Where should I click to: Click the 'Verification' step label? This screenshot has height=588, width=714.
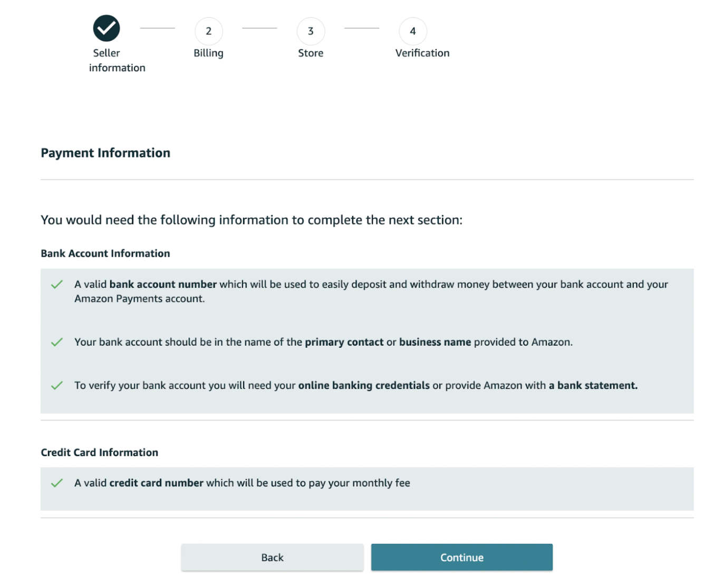422,53
